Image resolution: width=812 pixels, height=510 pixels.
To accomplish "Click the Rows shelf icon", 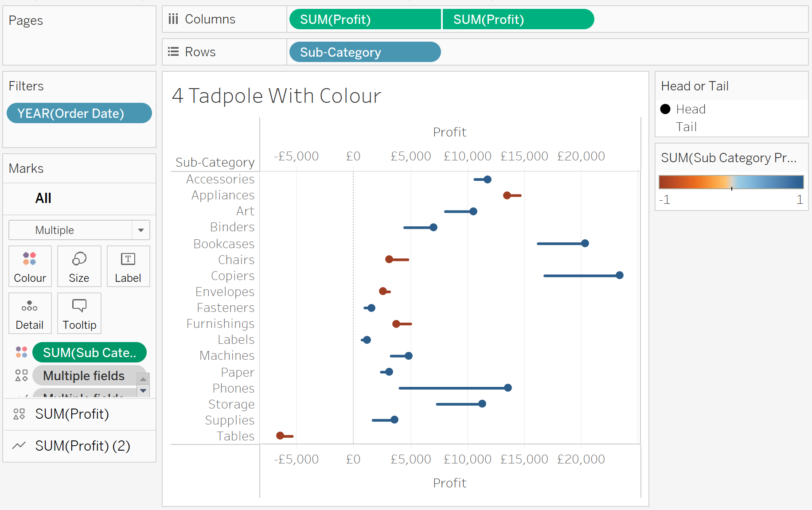I will (173, 51).
